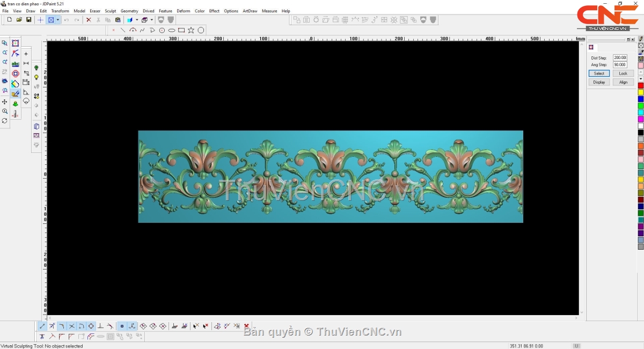Pick the bright green color swatch in palette
This screenshot has height=349, width=644.
[641, 106]
